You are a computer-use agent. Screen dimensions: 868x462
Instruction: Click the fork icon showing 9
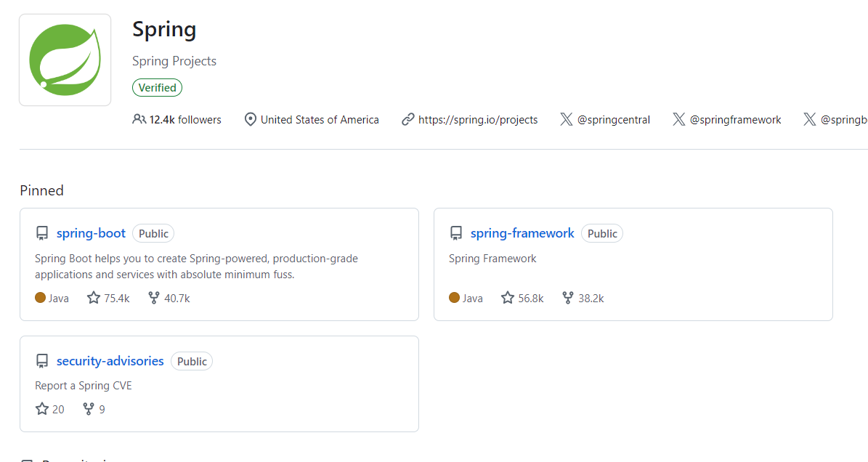[x=89, y=409]
